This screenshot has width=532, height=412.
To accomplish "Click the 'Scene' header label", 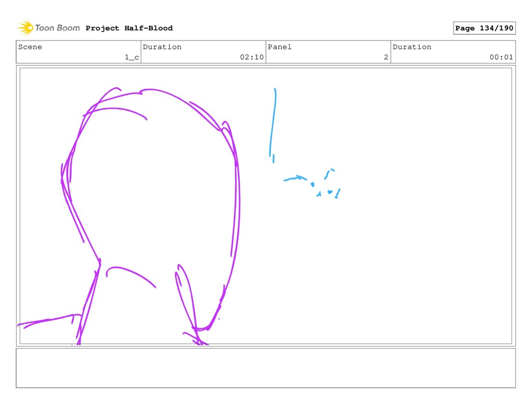I will (x=30, y=47).
